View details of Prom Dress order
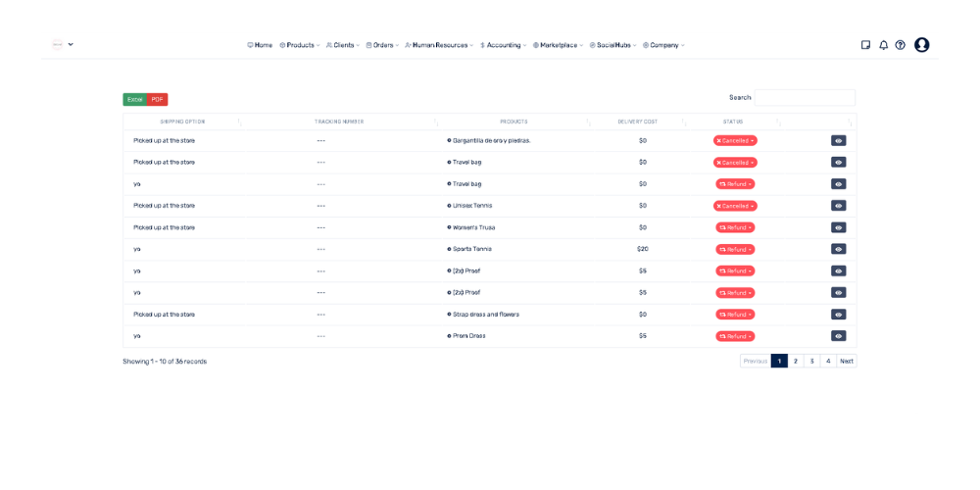980x490 pixels. pyautogui.click(x=838, y=336)
